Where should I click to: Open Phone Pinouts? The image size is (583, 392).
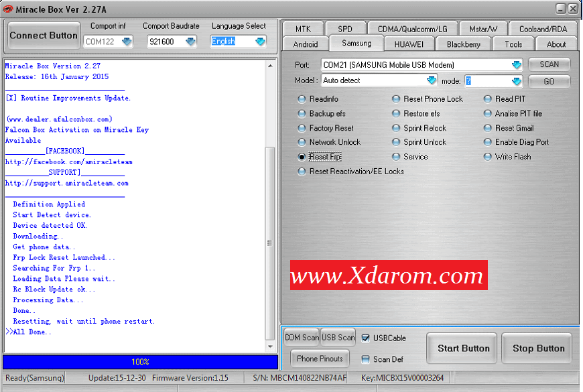tap(320, 358)
